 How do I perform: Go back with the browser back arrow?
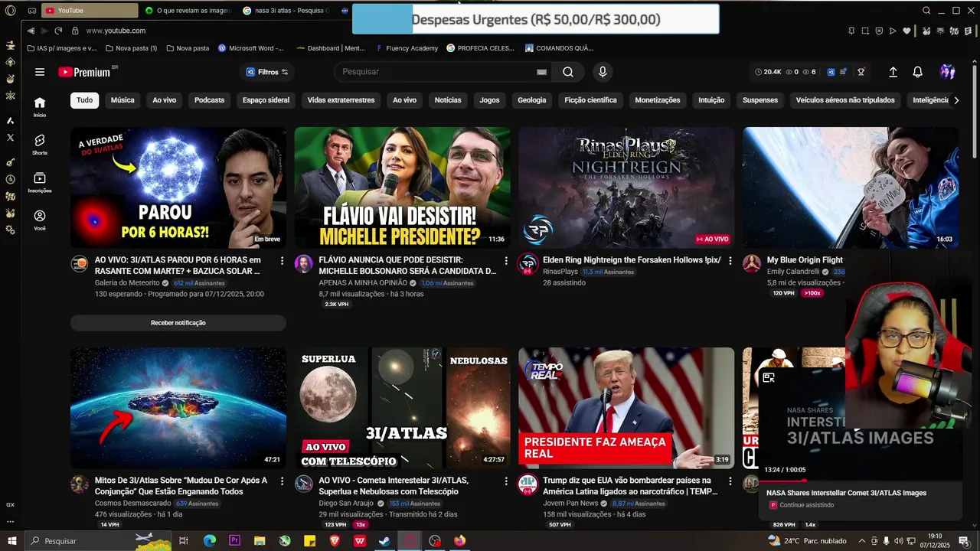click(x=31, y=31)
